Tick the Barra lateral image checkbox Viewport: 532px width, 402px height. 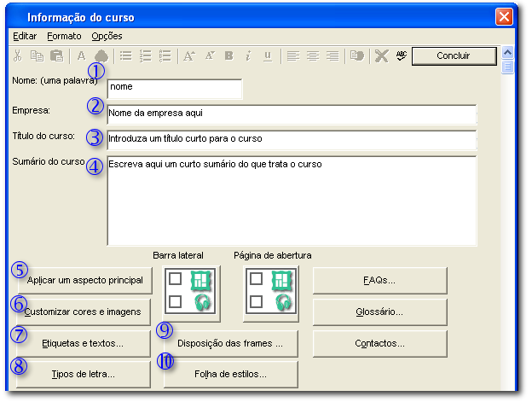(x=175, y=279)
